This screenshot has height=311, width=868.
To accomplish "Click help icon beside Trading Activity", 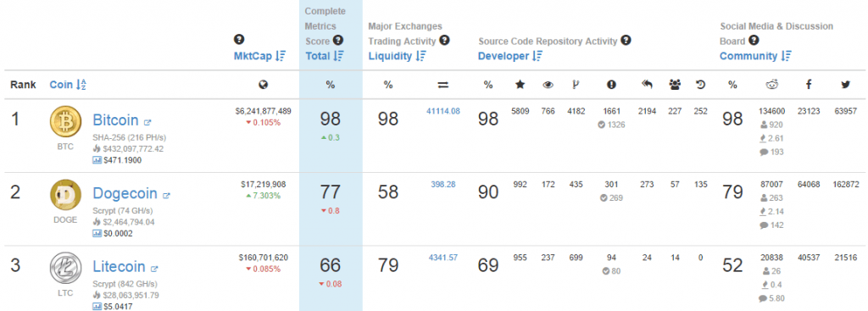I will [444, 41].
